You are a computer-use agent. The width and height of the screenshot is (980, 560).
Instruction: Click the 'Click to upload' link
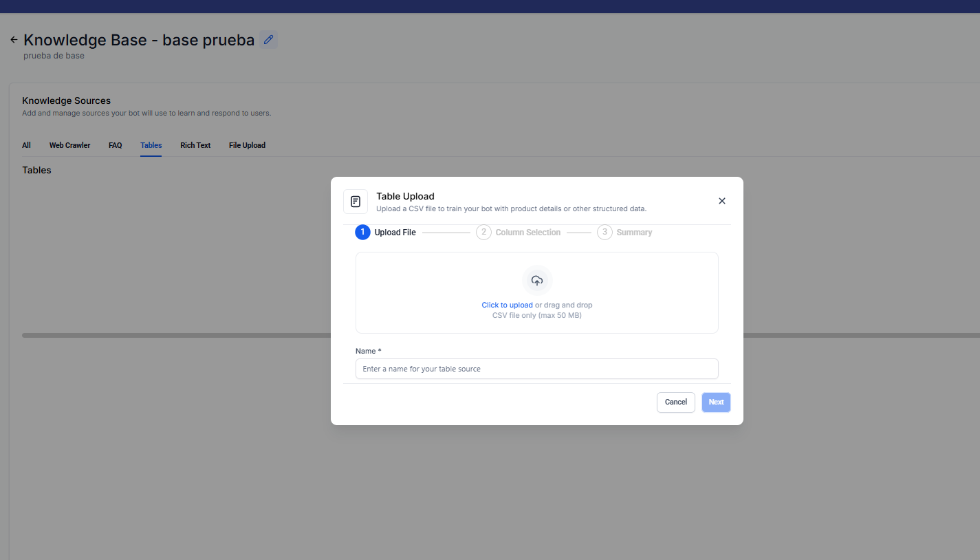pyautogui.click(x=507, y=305)
